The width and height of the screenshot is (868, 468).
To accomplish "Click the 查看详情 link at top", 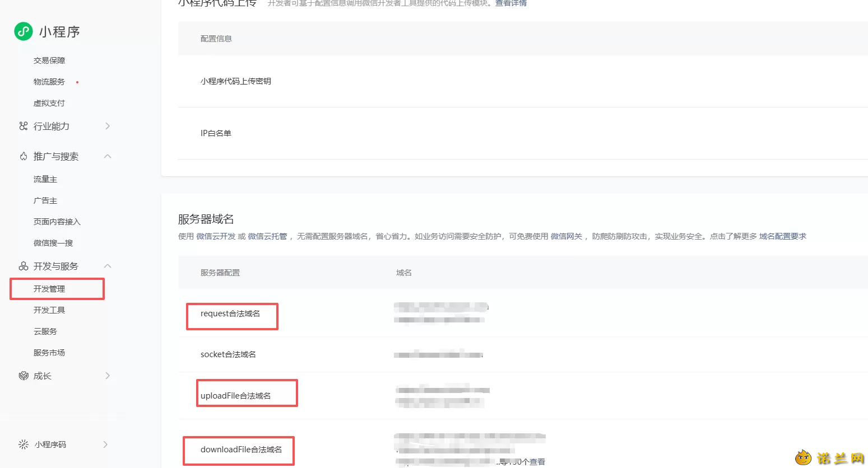I will 510,3.
